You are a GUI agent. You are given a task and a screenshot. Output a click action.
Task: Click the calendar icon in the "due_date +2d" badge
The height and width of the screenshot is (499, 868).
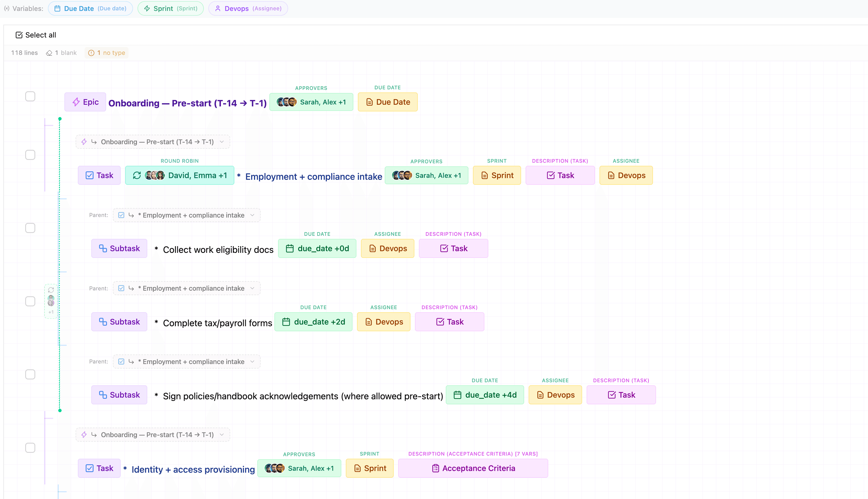click(x=286, y=321)
